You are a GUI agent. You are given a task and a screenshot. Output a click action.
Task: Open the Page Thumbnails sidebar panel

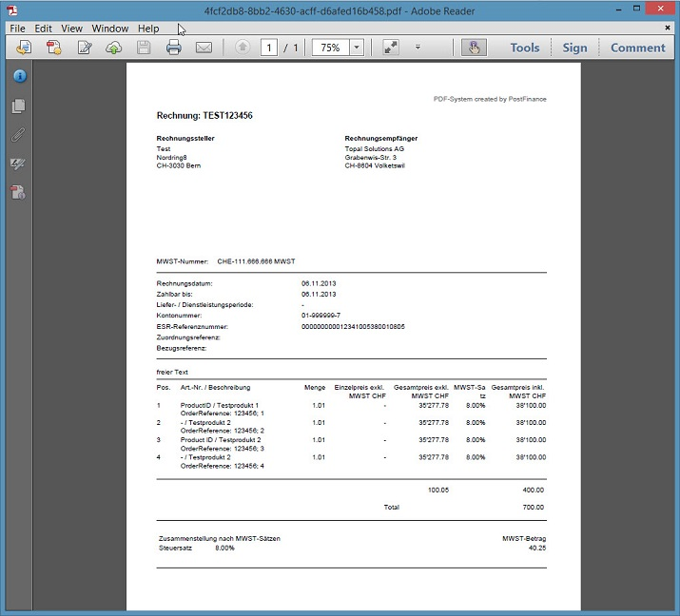(18, 106)
